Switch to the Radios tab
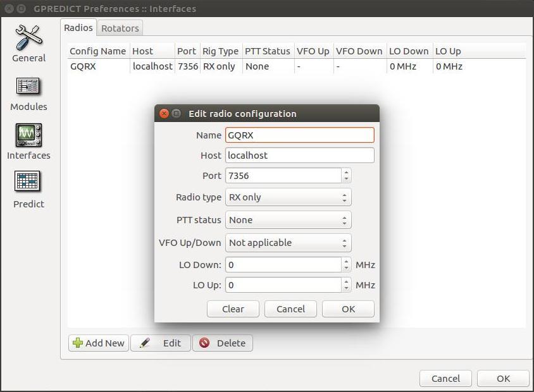 (x=78, y=28)
